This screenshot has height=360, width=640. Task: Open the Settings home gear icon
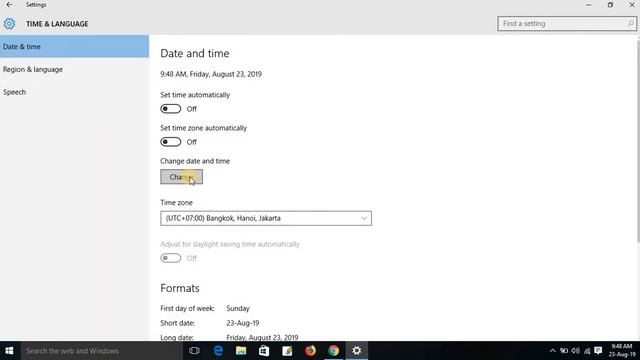(x=9, y=24)
